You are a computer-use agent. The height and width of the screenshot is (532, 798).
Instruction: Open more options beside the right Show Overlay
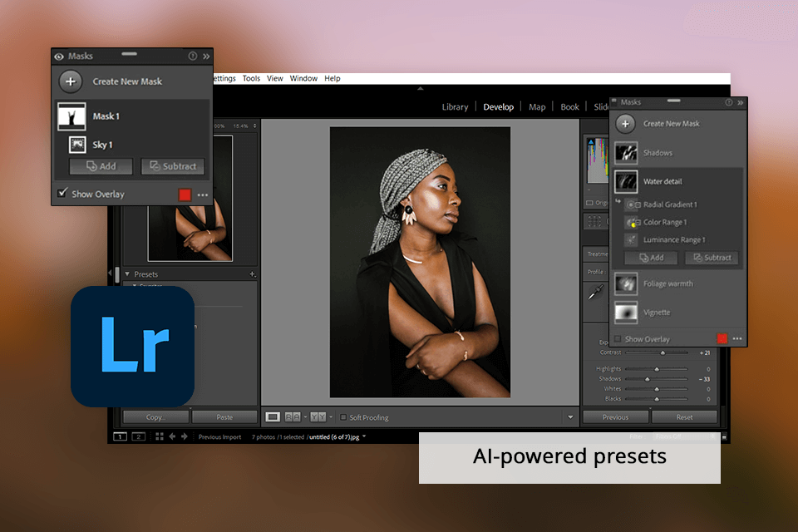pyautogui.click(x=737, y=338)
